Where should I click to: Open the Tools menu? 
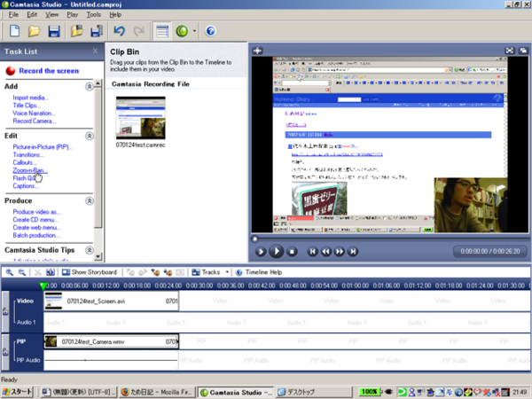[93, 14]
